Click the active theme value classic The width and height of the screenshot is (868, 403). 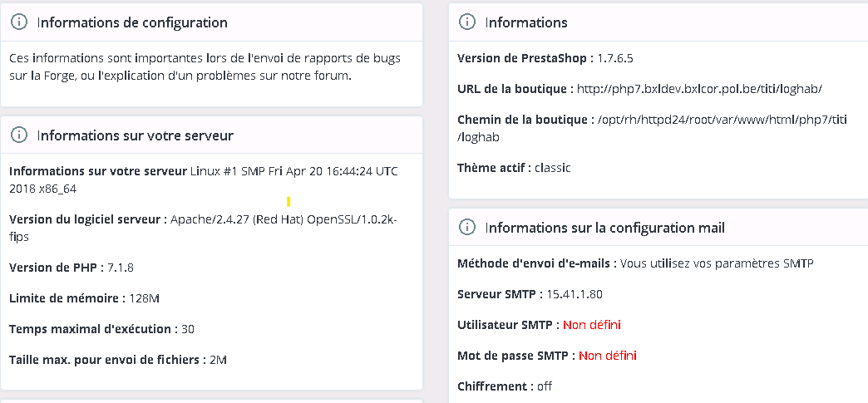(x=552, y=168)
